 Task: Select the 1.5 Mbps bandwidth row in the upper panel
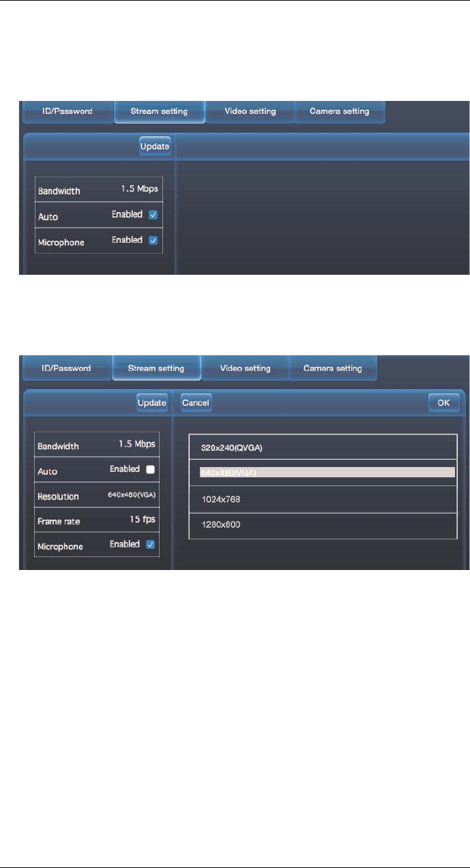[99, 190]
